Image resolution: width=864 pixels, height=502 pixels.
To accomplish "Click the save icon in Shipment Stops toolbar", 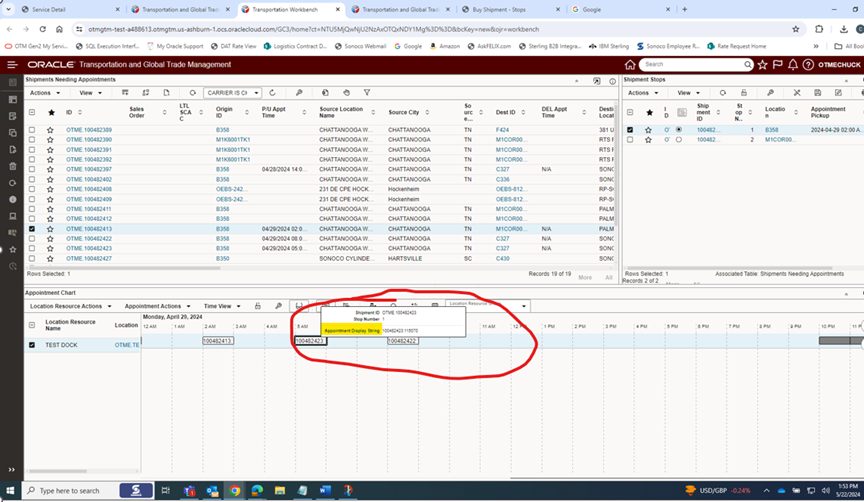I will tap(816, 93).
